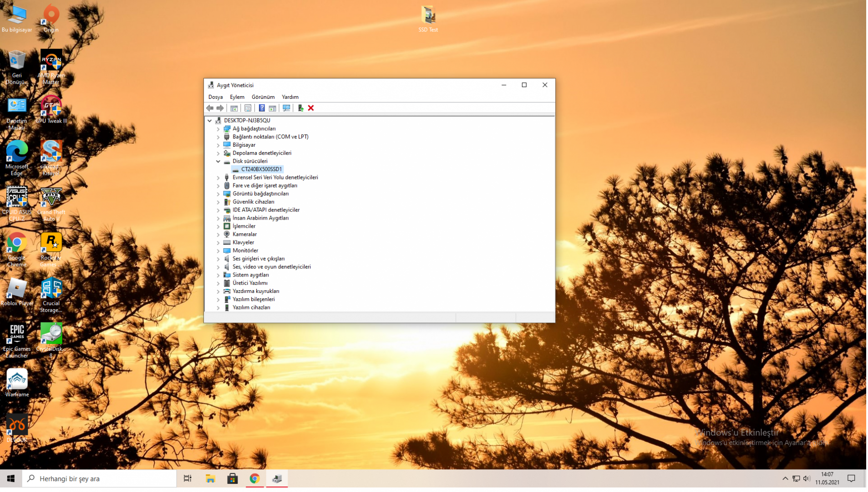
Task: Select the Grand Theft Auto V icon
Action: tap(51, 204)
